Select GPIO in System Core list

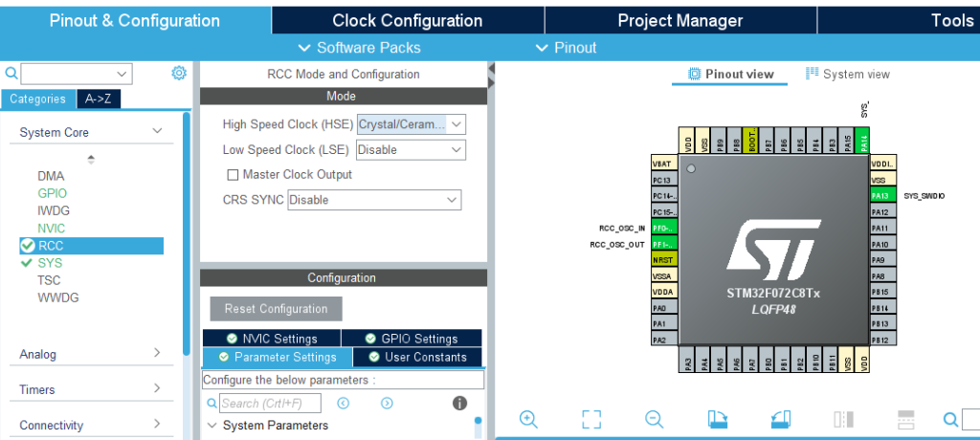tap(52, 194)
